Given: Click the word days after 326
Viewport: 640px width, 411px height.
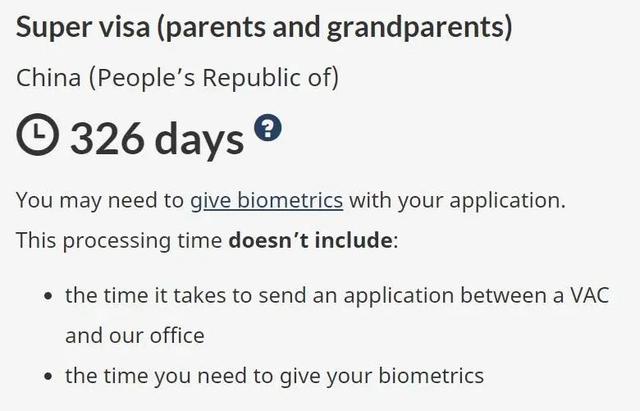Looking at the screenshot, I should (x=200, y=138).
